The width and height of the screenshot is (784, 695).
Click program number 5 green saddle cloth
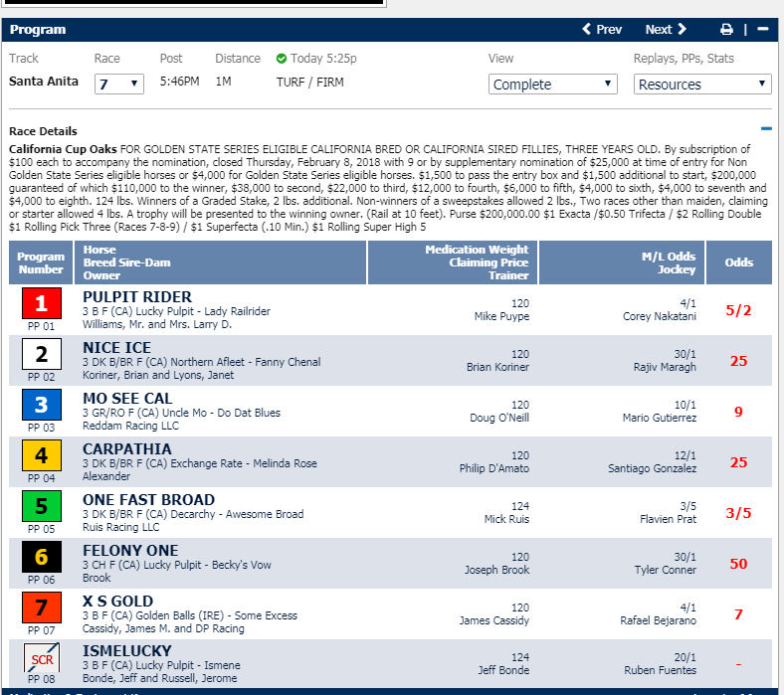[x=41, y=505]
